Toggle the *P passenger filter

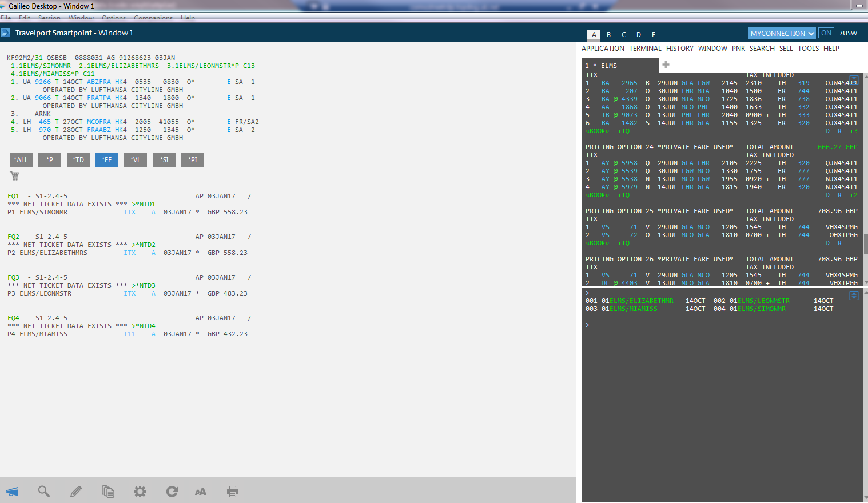[x=50, y=159]
